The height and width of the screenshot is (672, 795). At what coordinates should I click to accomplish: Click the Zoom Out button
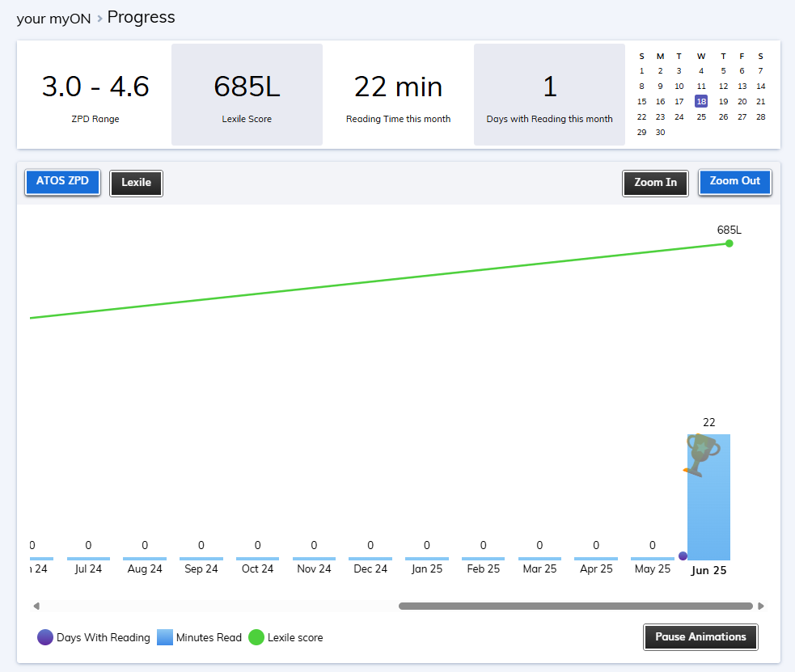[x=734, y=181]
